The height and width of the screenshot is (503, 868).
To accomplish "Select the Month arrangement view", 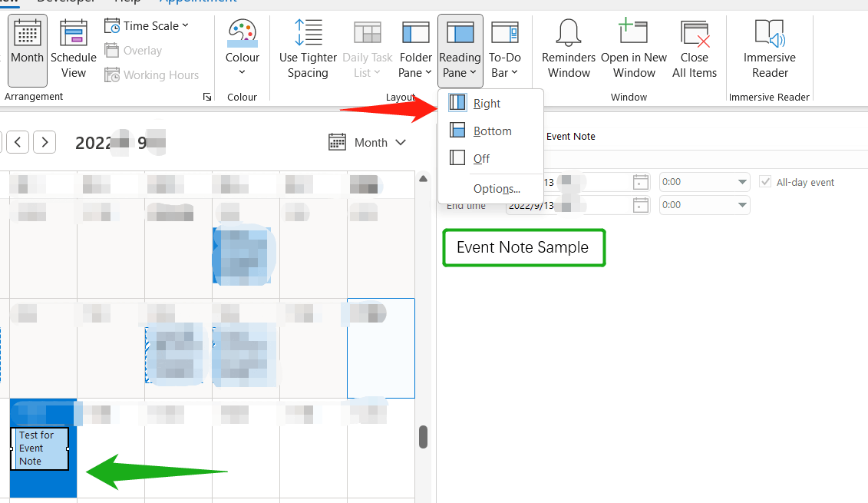I will (27, 48).
